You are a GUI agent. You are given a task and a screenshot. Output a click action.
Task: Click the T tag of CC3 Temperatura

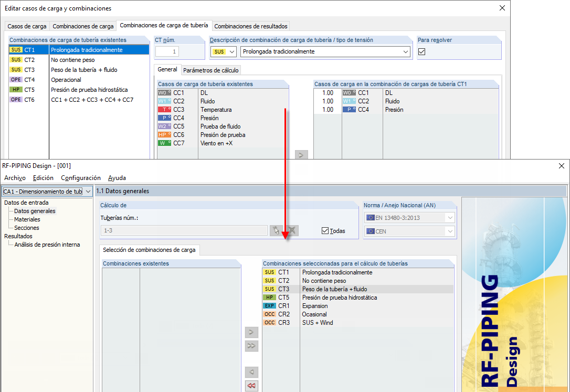[x=164, y=109]
